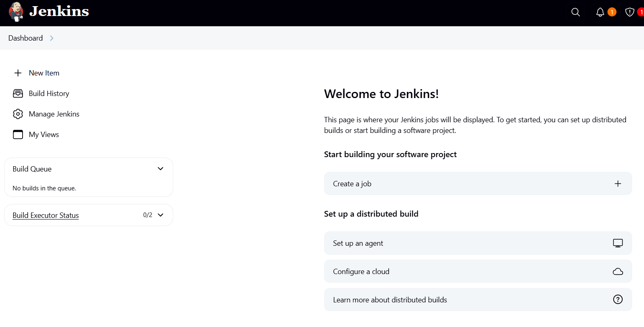Open Manage Jenkins
This screenshot has width=644, height=327.
[54, 114]
